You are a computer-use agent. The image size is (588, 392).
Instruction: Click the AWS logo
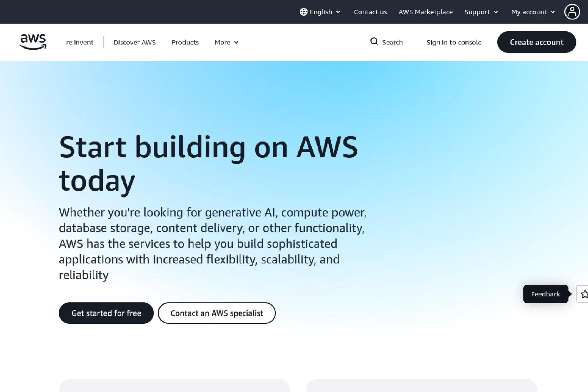click(33, 41)
